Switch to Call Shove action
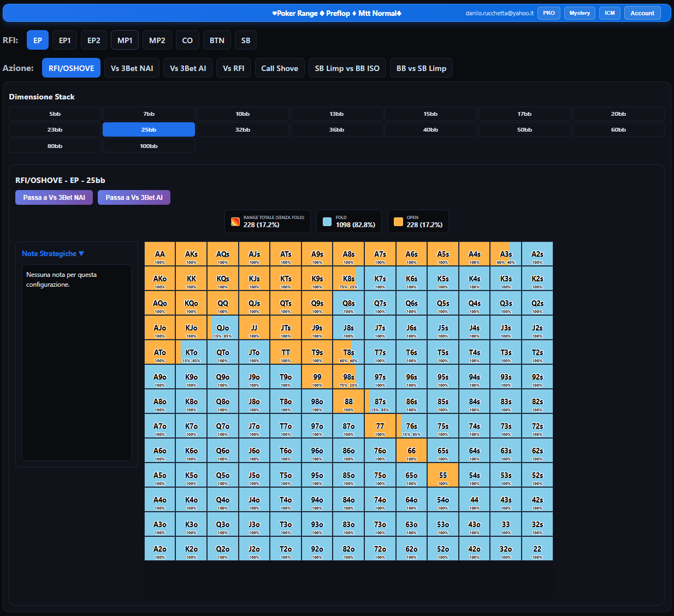Screen dimensions: 674x616 [x=280, y=68]
